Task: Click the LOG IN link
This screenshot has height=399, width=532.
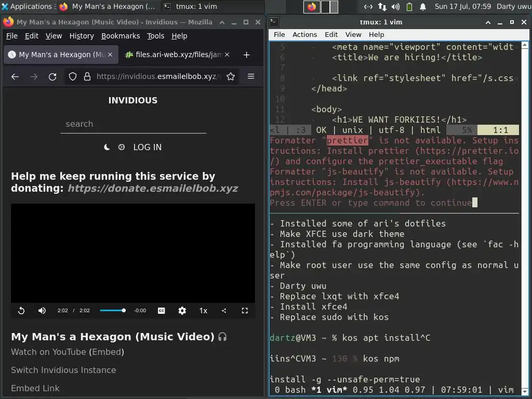Action: [x=147, y=147]
